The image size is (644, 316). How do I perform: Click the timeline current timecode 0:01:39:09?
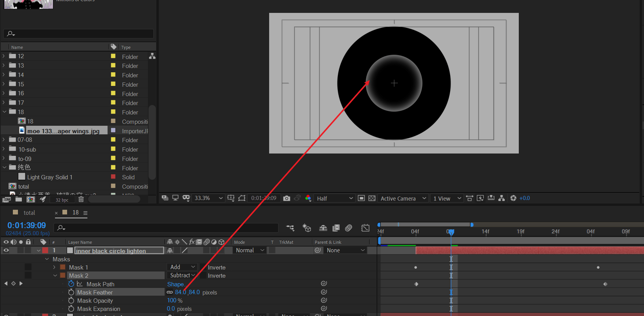[x=27, y=225]
